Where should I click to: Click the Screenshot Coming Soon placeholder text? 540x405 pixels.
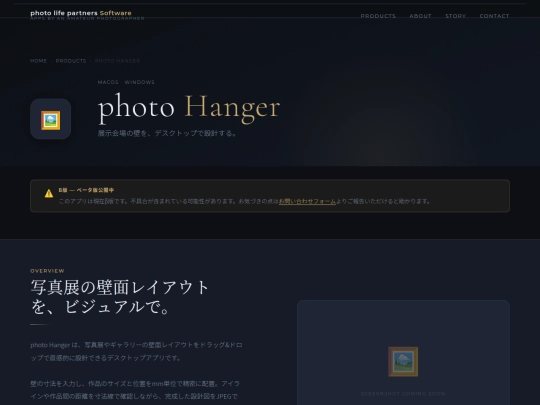403,394
